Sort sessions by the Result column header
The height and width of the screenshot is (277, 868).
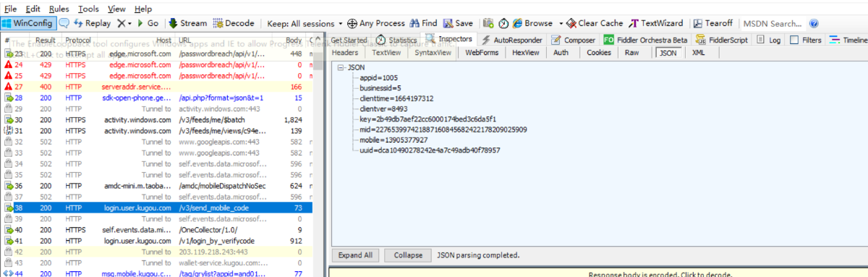coord(46,40)
